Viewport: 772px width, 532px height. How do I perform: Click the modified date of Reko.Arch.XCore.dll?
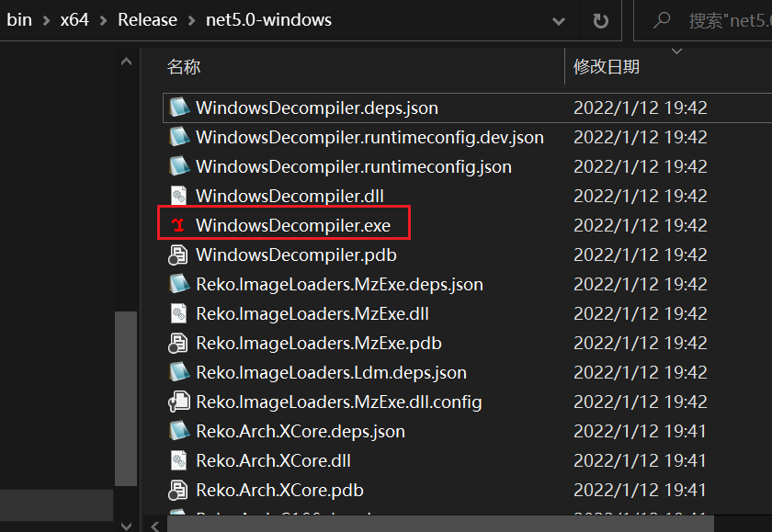pyautogui.click(x=640, y=460)
